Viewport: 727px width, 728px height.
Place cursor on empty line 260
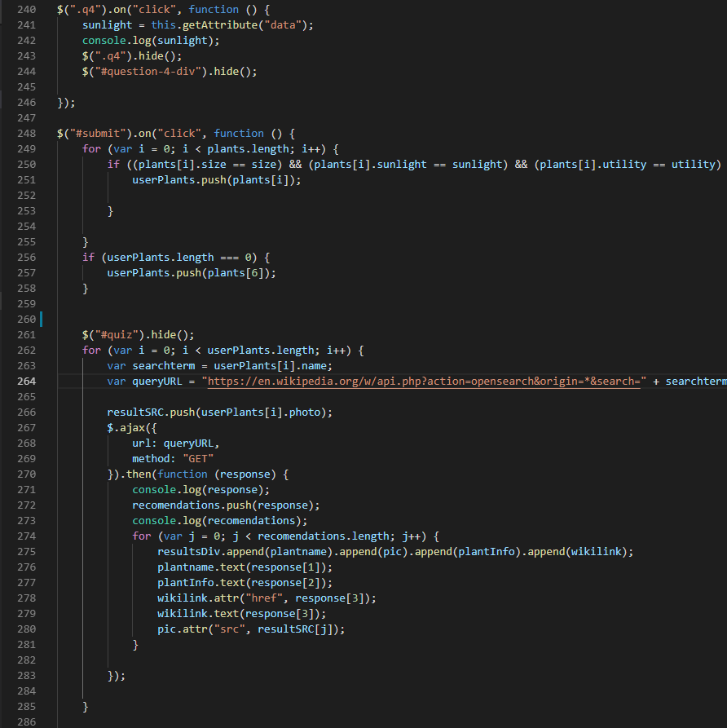click(x=245, y=320)
